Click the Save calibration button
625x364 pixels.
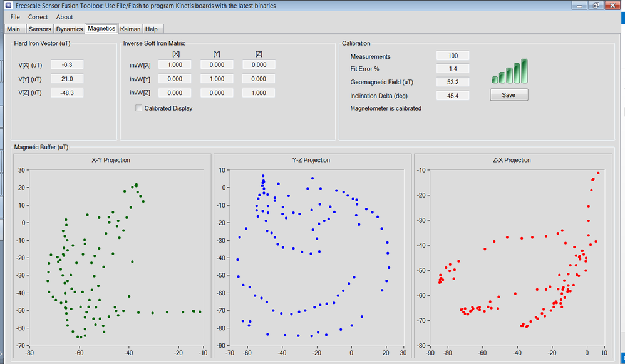509,95
